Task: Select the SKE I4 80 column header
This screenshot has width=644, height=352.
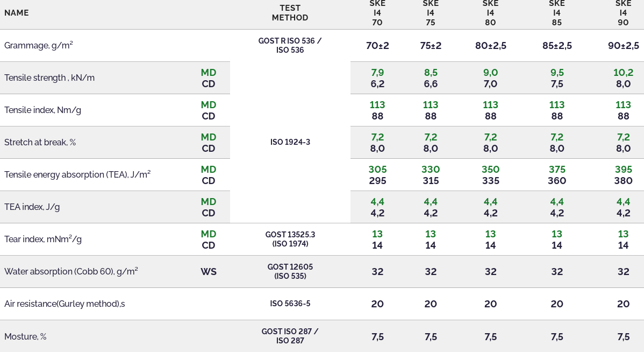Action: click(x=490, y=13)
